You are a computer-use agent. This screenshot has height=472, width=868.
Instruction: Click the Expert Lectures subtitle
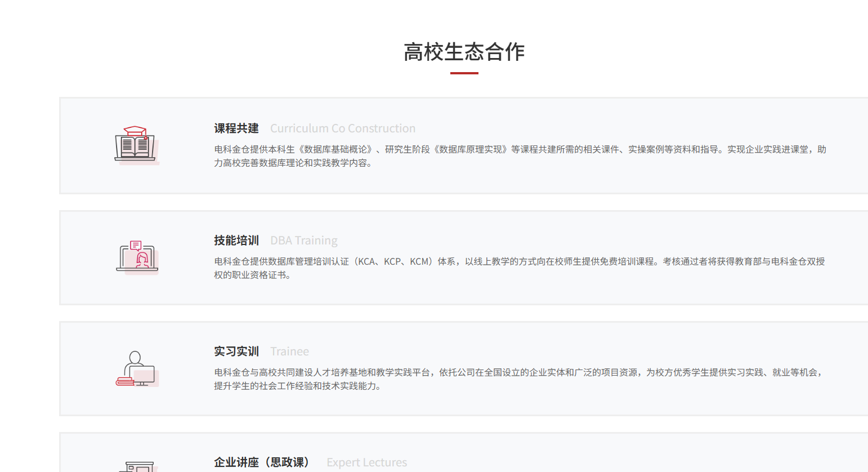point(367,462)
